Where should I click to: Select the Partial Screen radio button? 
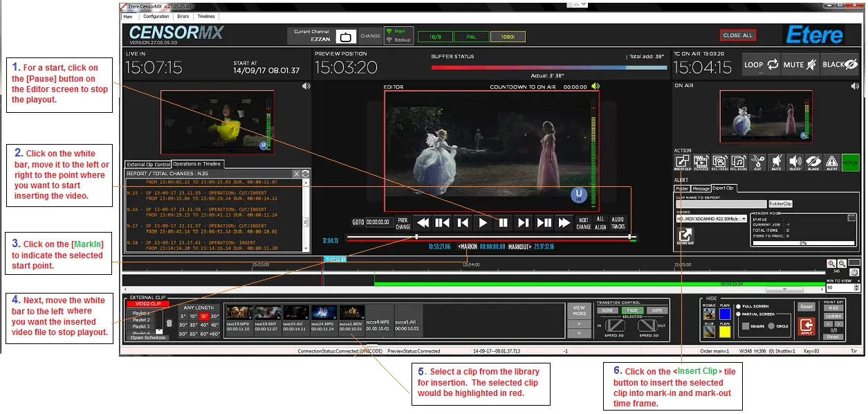click(x=739, y=314)
